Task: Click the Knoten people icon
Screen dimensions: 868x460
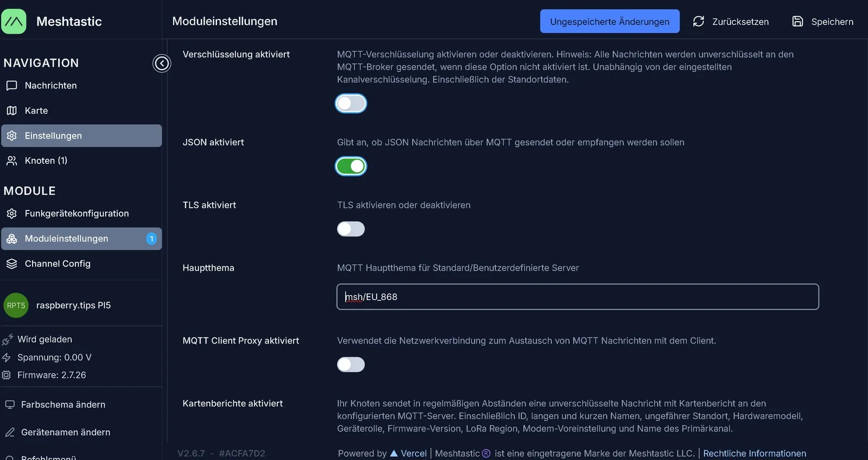Action: 11,161
